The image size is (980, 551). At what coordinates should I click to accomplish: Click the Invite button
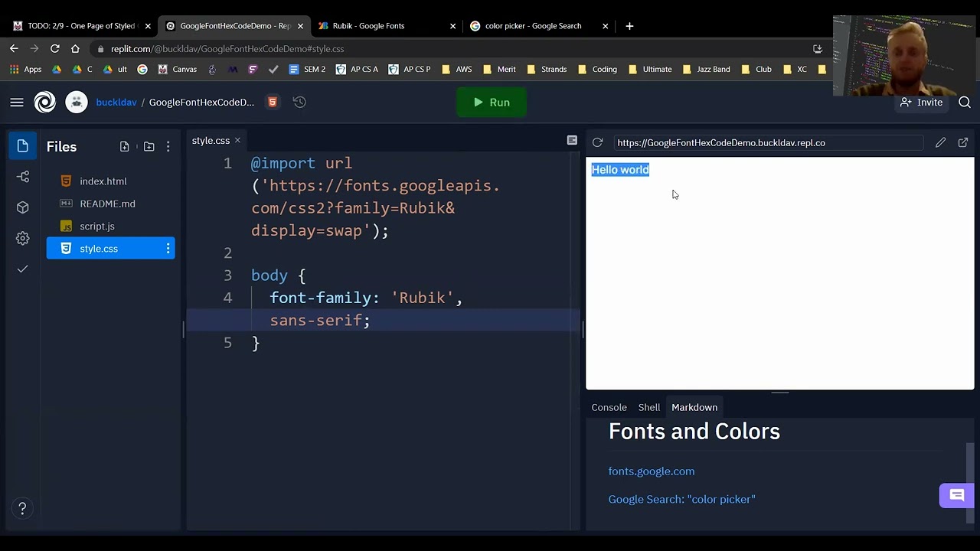[921, 103]
